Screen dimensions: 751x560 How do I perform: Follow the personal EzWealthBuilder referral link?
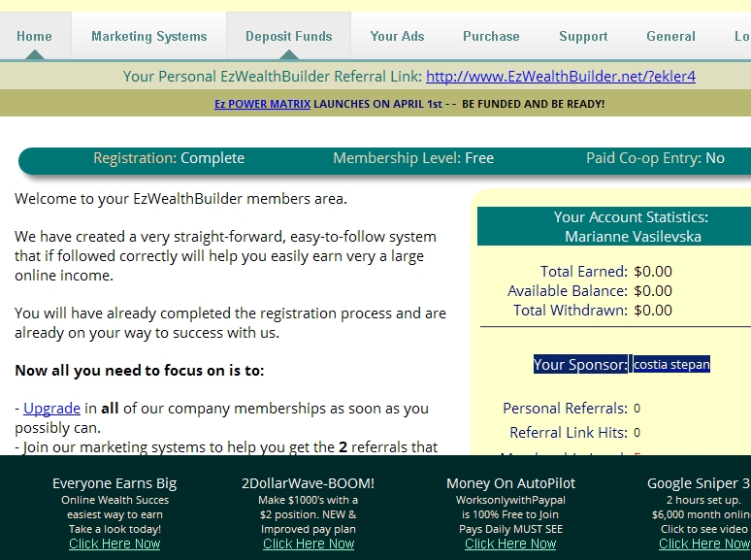pos(561,77)
